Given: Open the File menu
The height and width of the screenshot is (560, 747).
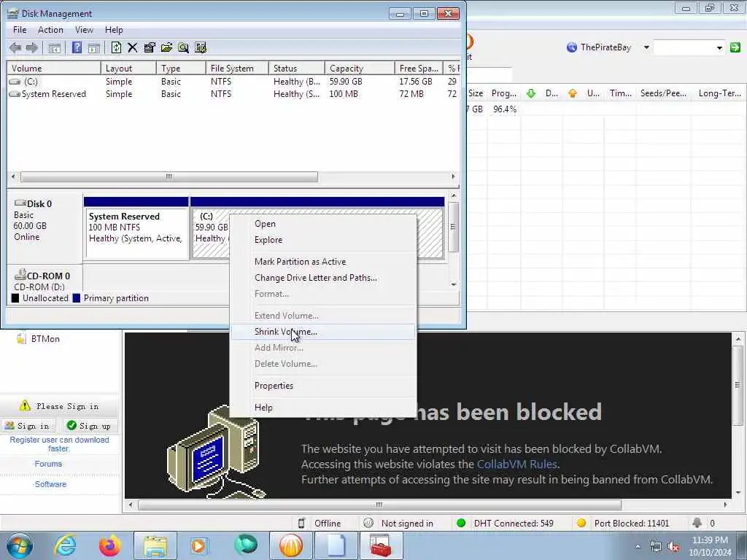Looking at the screenshot, I should [20, 29].
